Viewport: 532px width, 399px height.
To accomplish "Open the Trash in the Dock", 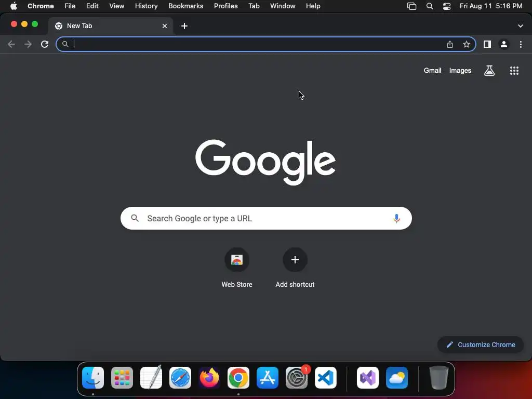I will (x=439, y=378).
